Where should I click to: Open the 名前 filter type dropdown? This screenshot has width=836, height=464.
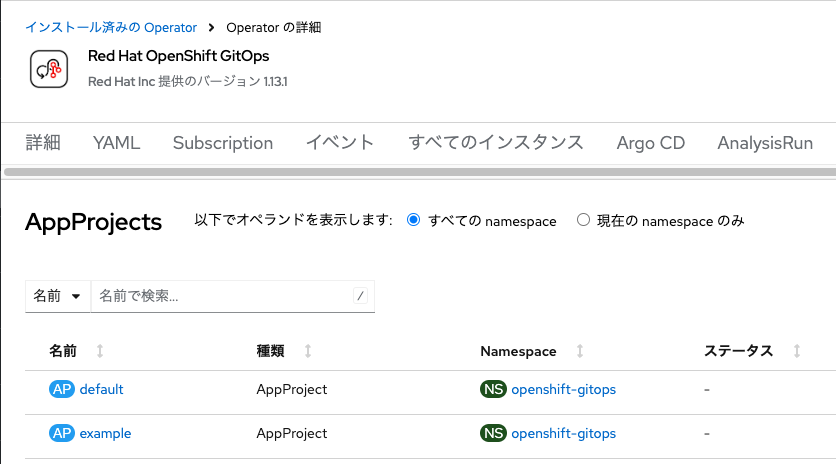[58, 296]
